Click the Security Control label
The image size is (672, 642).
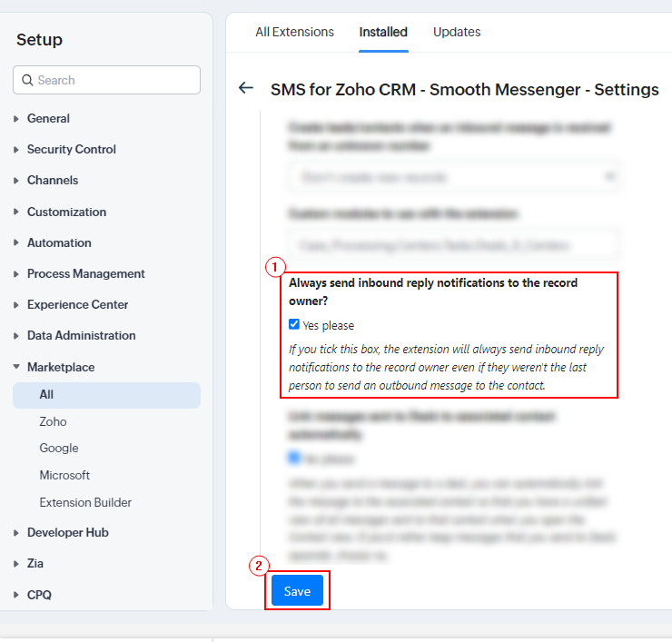tap(72, 150)
